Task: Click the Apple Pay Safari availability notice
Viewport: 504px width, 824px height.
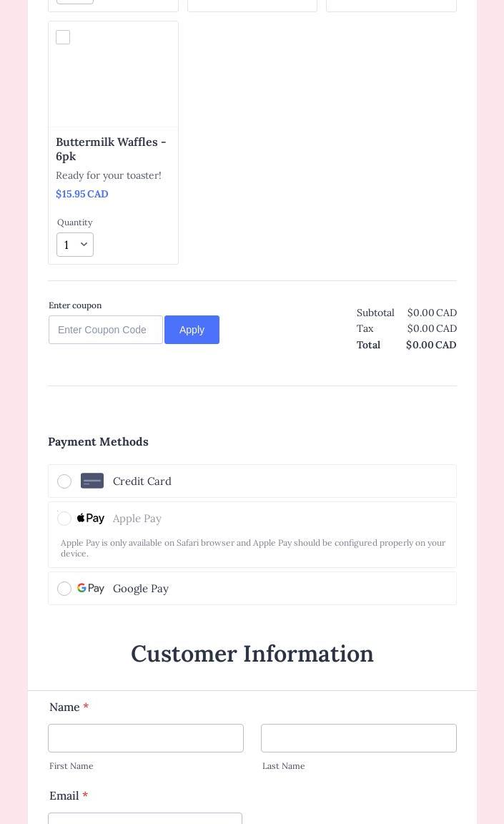Action: [252, 548]
